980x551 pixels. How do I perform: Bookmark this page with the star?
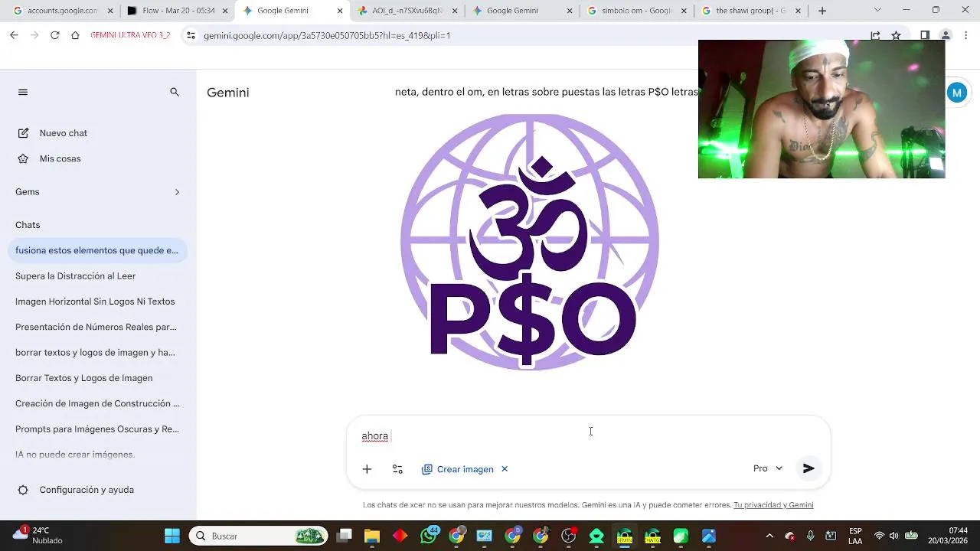point(896,35)
